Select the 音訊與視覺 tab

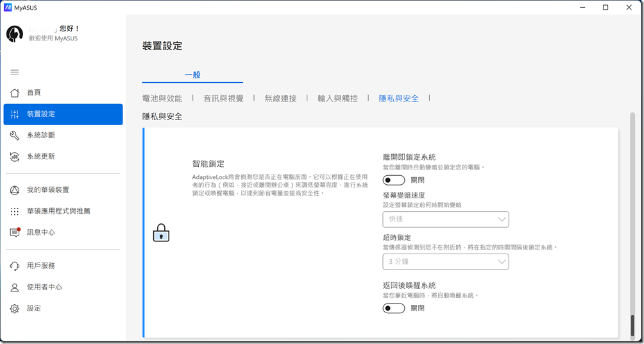click(x=223, y=98)
